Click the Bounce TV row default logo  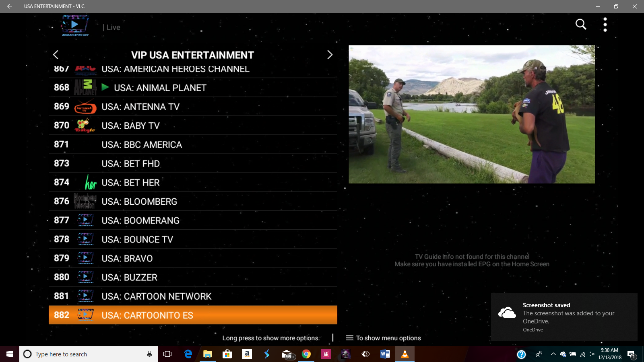(x=85, y=239)
